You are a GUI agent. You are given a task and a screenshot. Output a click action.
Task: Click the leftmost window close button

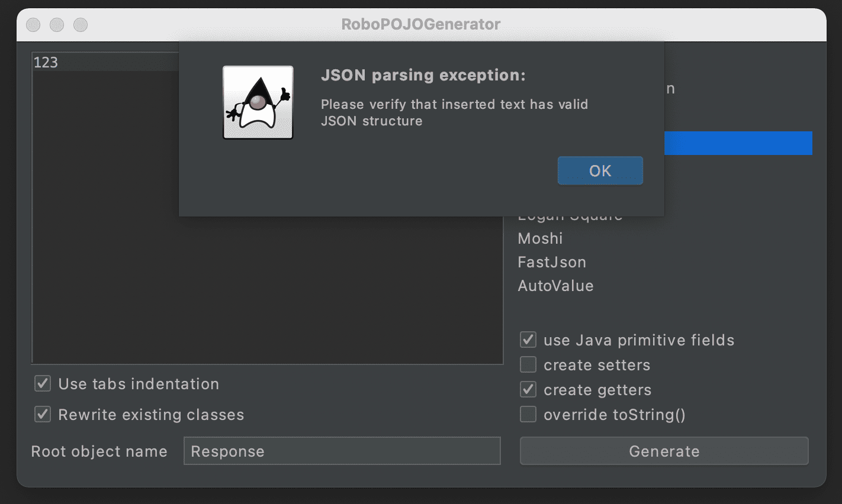pyautogui.click(x=34, y=24)
